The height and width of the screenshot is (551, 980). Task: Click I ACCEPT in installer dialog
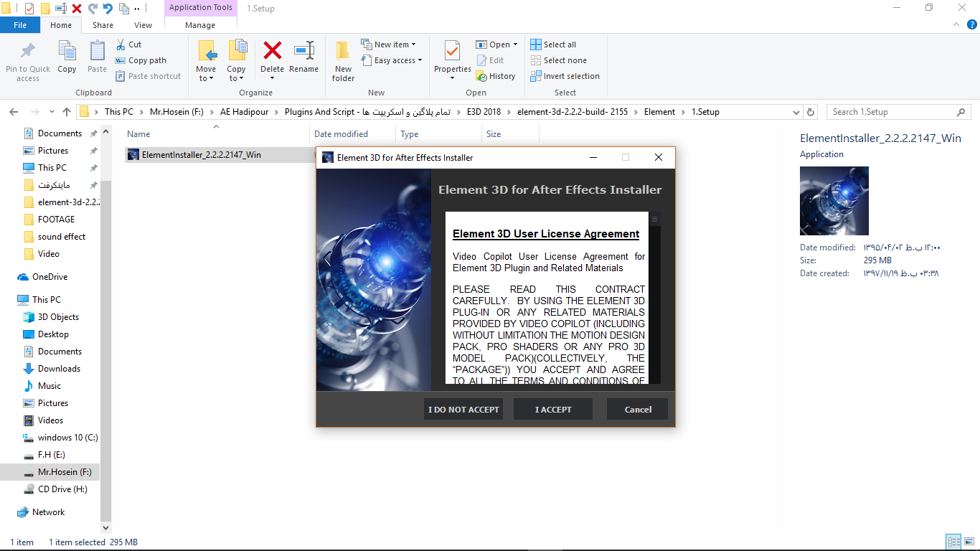[x=553, y=410]
